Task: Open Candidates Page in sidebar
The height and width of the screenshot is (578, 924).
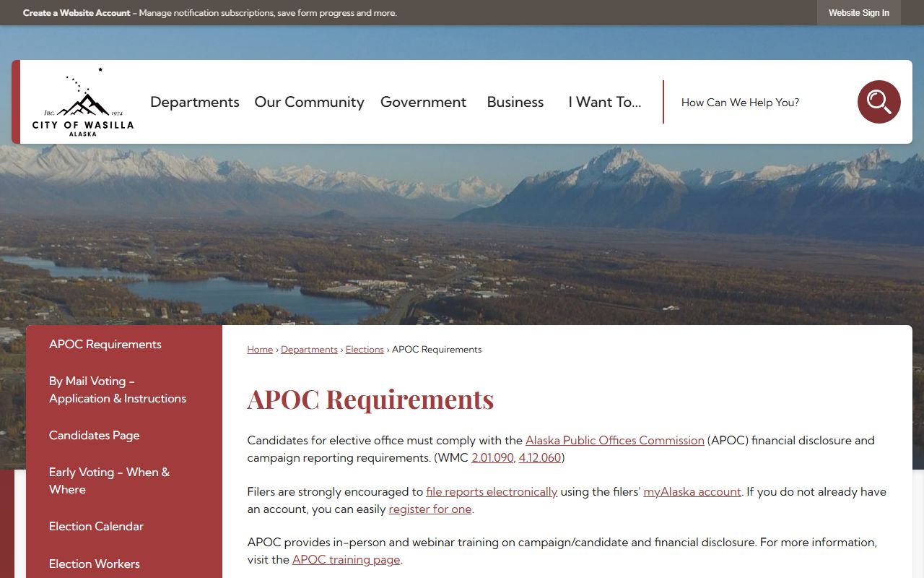Action: click(x=124, y=435)
